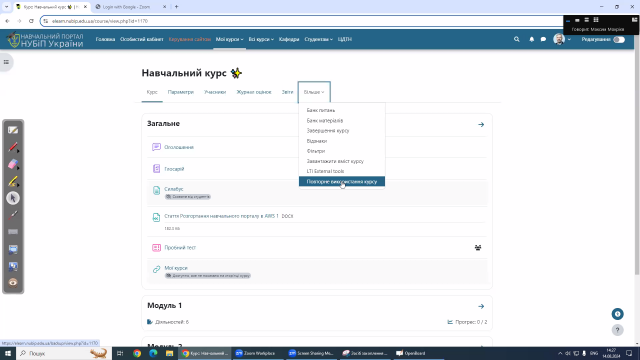Activate the pointer arrow selector tool
Image resolution: width=640 pixels, height=360 pixels.
pyautogui.click(x=13, y=198)
